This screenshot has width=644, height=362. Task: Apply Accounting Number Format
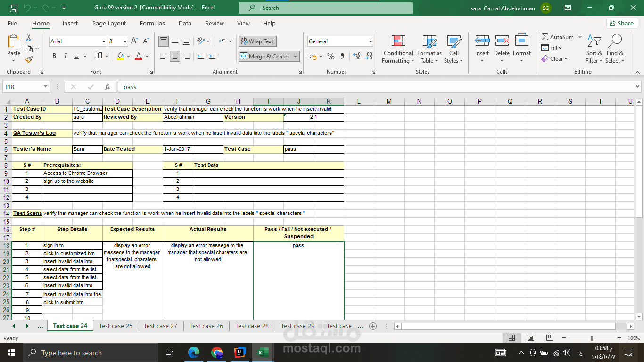coord(312,56)
